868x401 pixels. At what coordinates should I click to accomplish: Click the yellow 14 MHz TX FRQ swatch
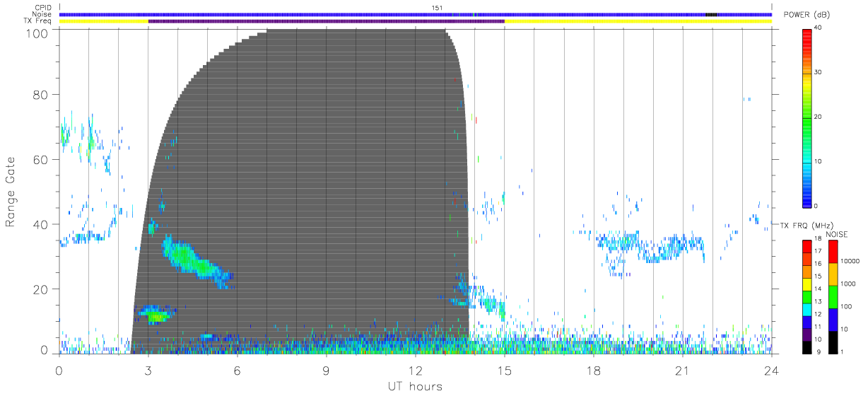click(807, 285)
